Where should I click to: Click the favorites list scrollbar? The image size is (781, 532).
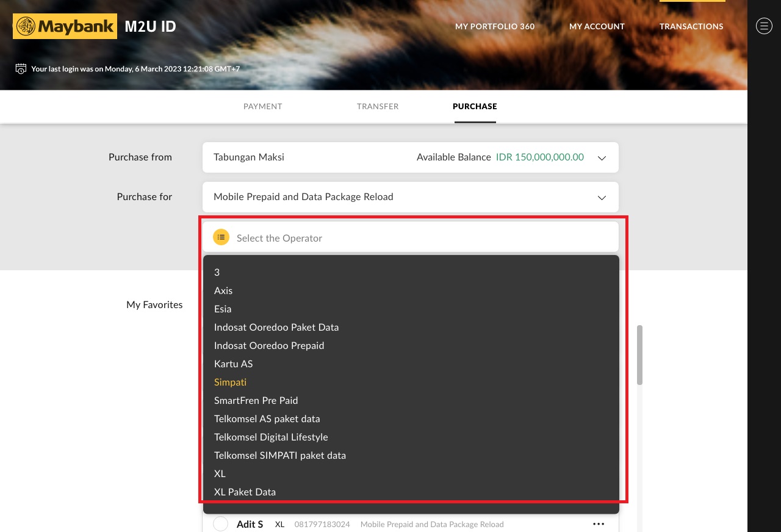coord(639,355)
